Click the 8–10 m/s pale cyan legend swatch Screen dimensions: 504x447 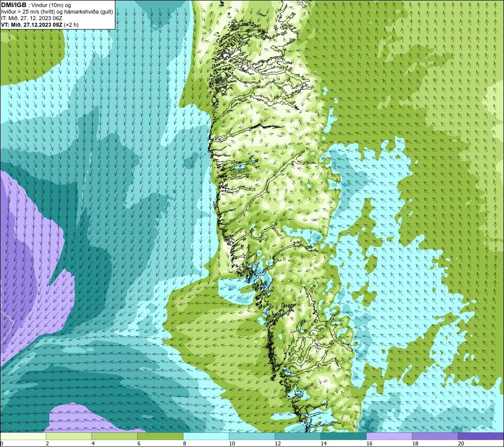click(206, 436)
